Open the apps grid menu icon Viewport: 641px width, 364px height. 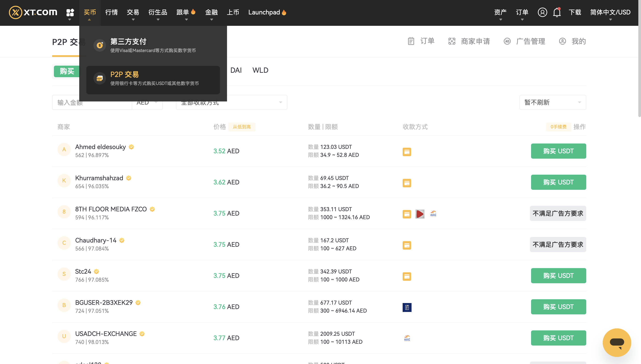[x=70, y=12]
